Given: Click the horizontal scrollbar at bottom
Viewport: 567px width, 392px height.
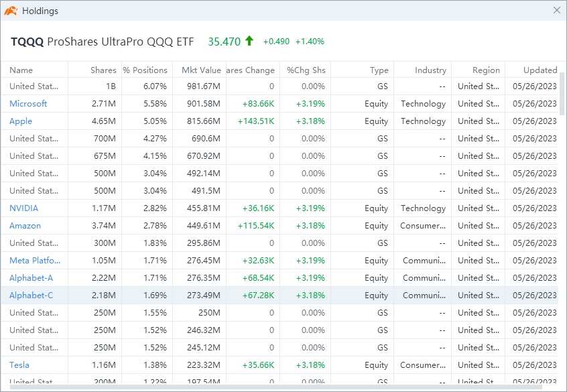Looking at the screenshot, I should pyautogui.click(x=268, y=387).
